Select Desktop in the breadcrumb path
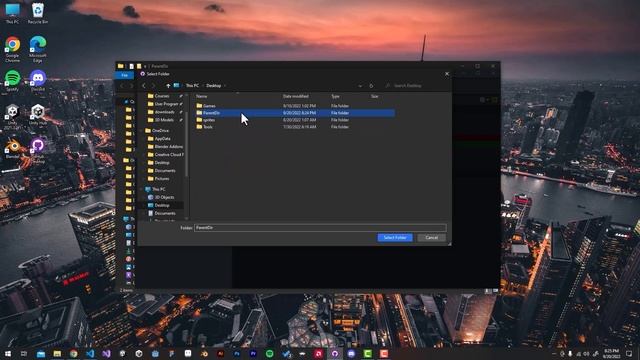Screen dimensions: 640x360 coord(213,86)
